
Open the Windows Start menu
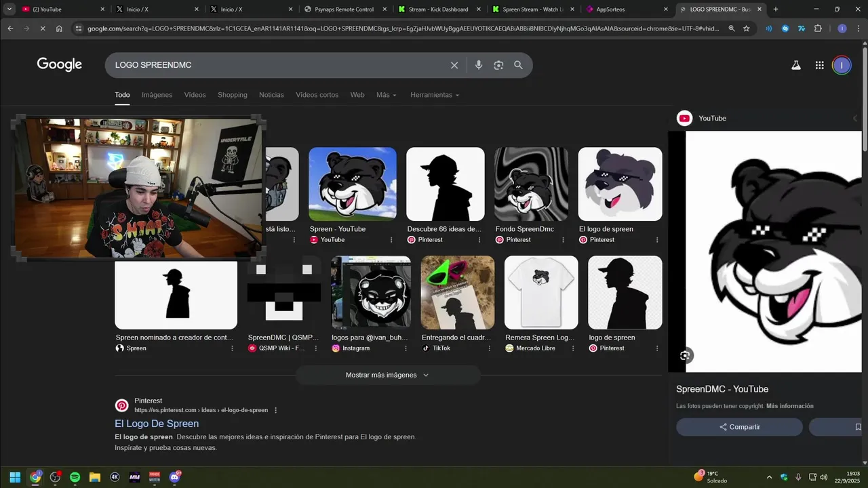pyautogui.click(x=15, y=477)
